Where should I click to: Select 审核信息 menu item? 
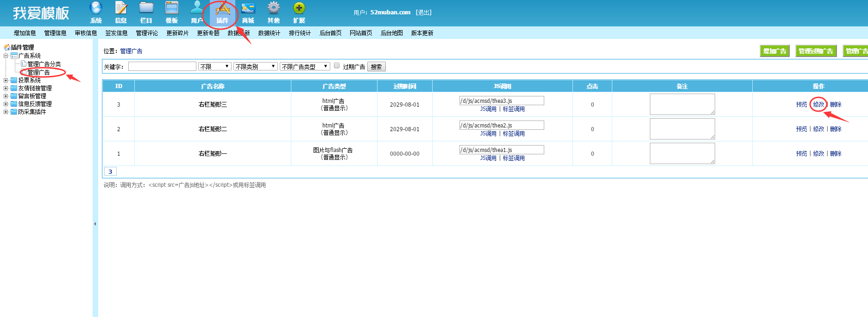pos(86,33)
